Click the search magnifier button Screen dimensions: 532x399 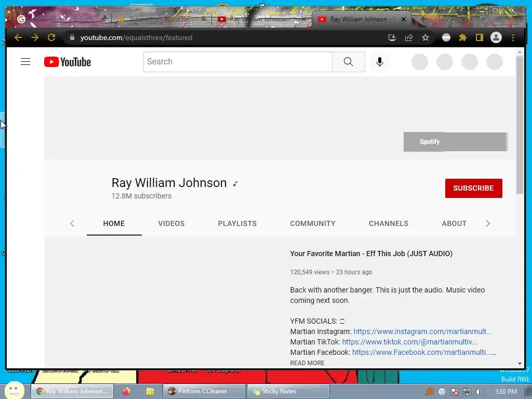click(349, 62)
